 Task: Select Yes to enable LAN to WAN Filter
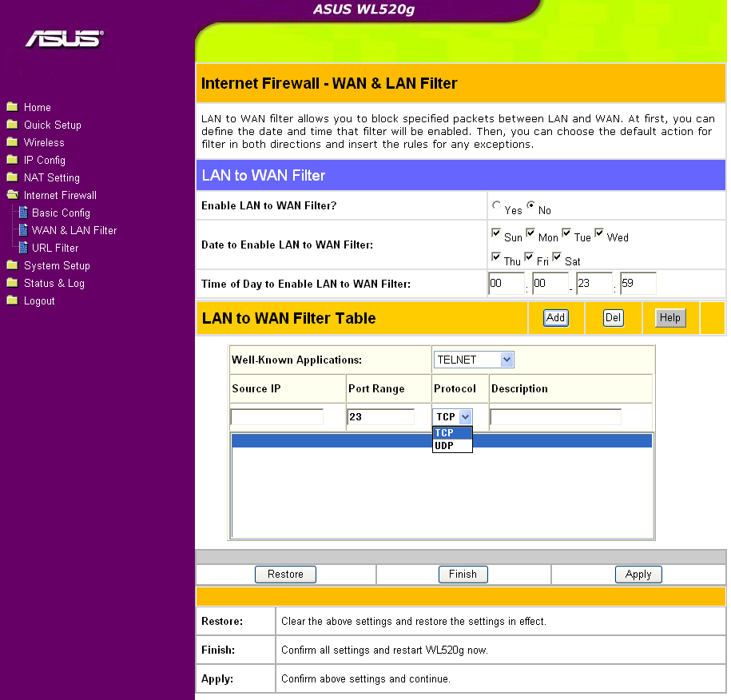(x=496, y=205)
